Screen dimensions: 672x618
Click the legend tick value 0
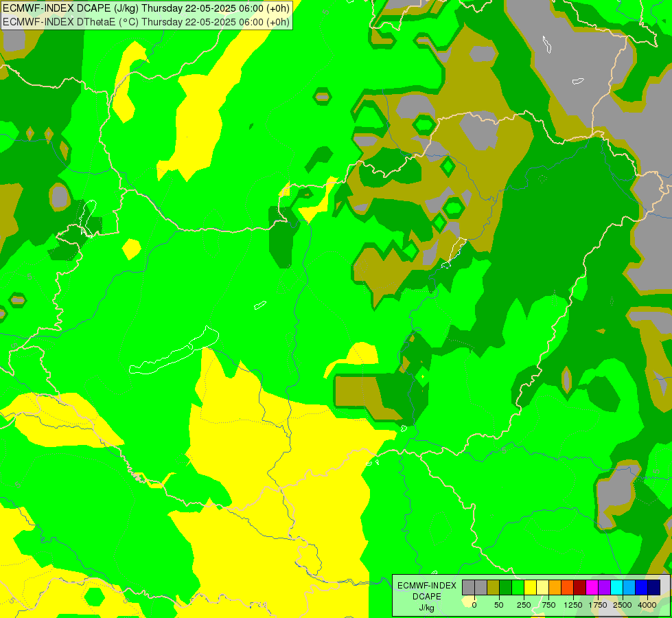pyautogui.click(x=474, y=605)
